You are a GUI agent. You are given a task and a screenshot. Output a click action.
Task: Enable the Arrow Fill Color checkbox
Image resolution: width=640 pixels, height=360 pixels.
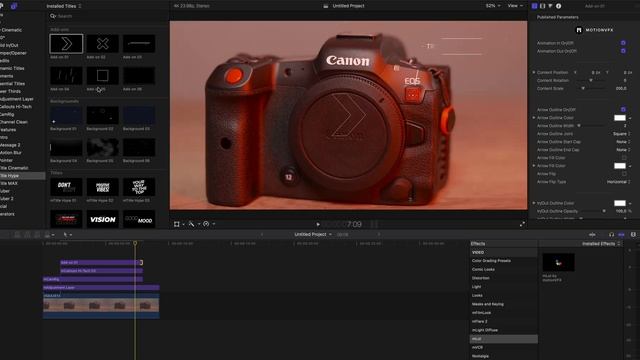tap(624, 158)
